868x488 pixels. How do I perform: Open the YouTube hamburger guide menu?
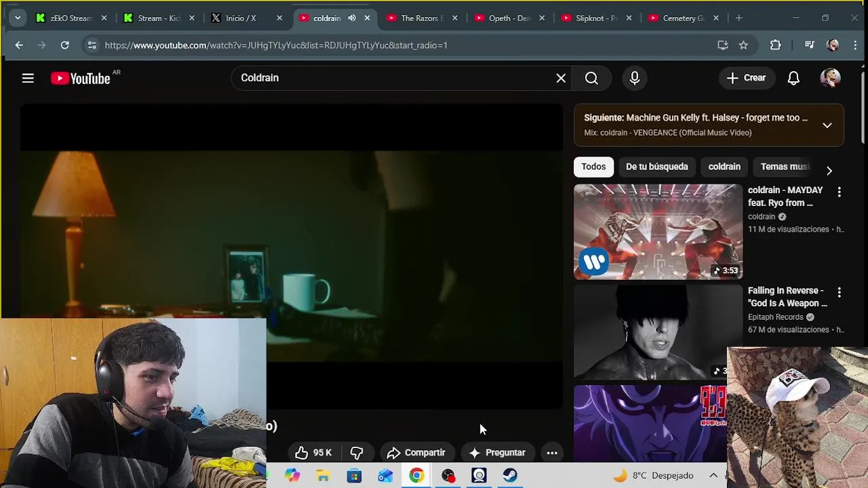[28, 78]
